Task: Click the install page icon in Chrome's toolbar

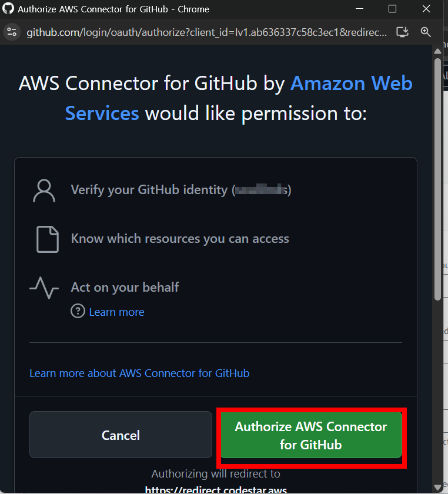Action: [x=403, y=32]
